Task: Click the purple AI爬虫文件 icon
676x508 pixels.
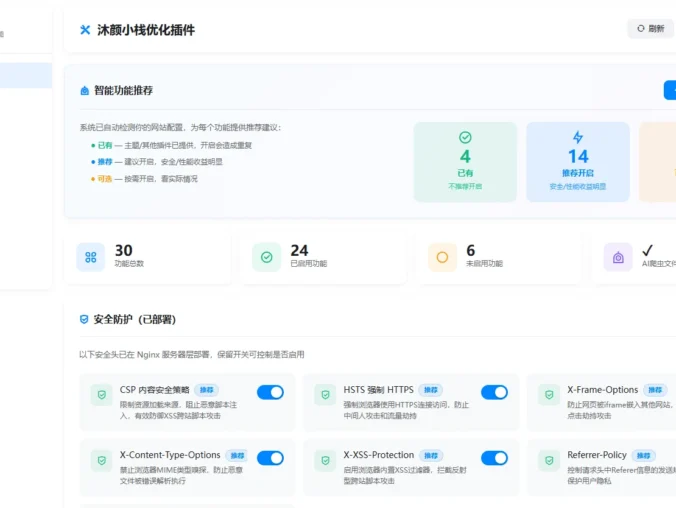Action: coord(618,257)
